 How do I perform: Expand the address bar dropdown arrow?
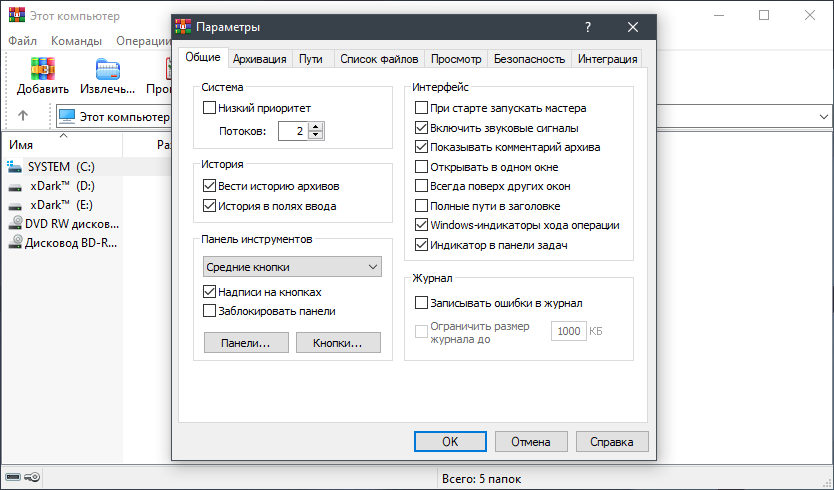point(824,117)
